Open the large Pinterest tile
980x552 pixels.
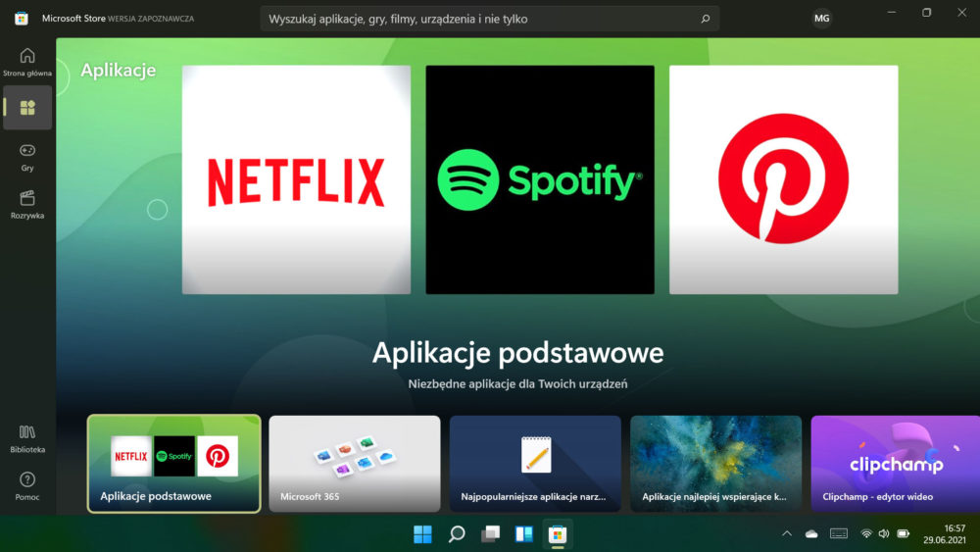(x=784, y=179)
